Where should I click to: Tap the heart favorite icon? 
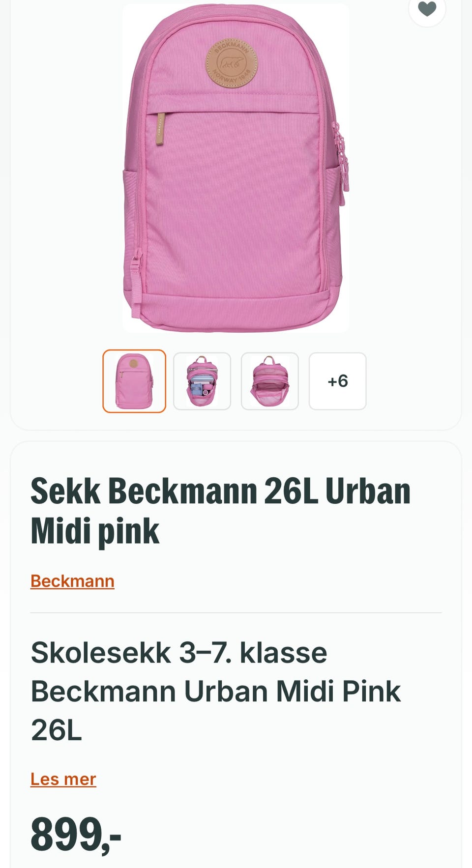point(427,8)
